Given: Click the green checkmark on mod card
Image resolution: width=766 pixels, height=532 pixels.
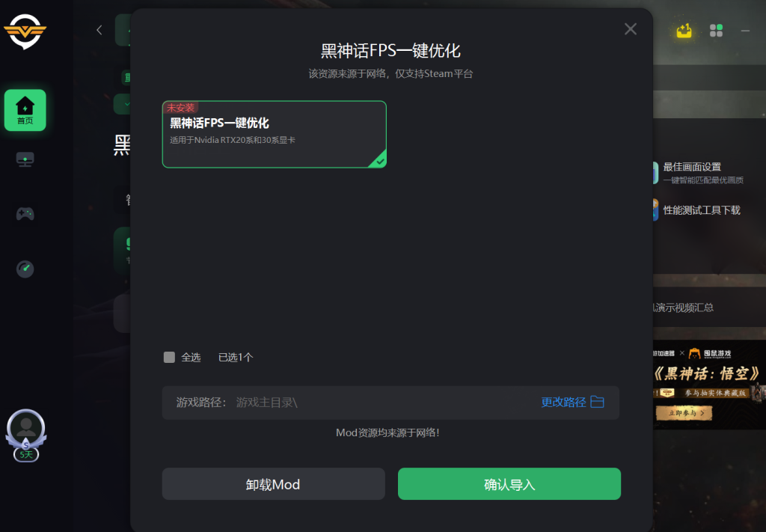Looking at the screenshot, I should (x=379, y=161).
